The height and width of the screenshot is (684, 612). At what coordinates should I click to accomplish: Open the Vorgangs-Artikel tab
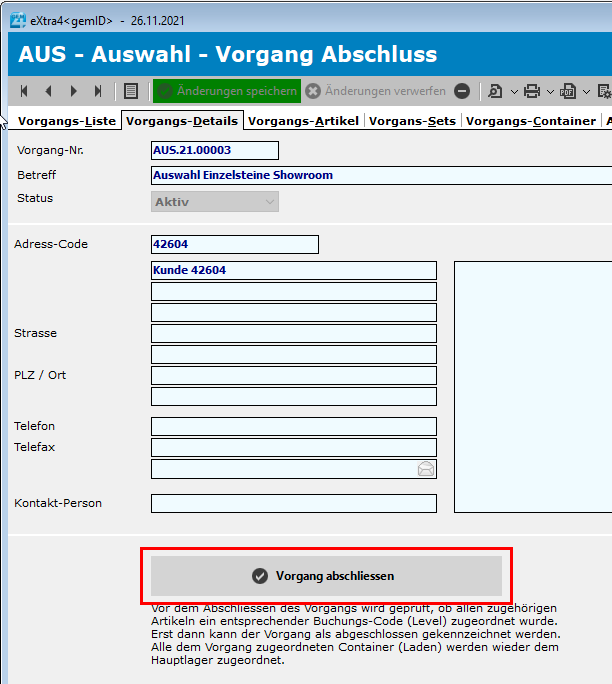click(303, 121)
